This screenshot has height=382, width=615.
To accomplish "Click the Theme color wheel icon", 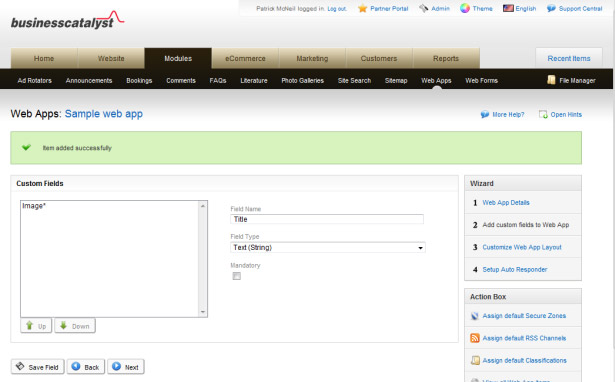I will click(x=465, y=8).
